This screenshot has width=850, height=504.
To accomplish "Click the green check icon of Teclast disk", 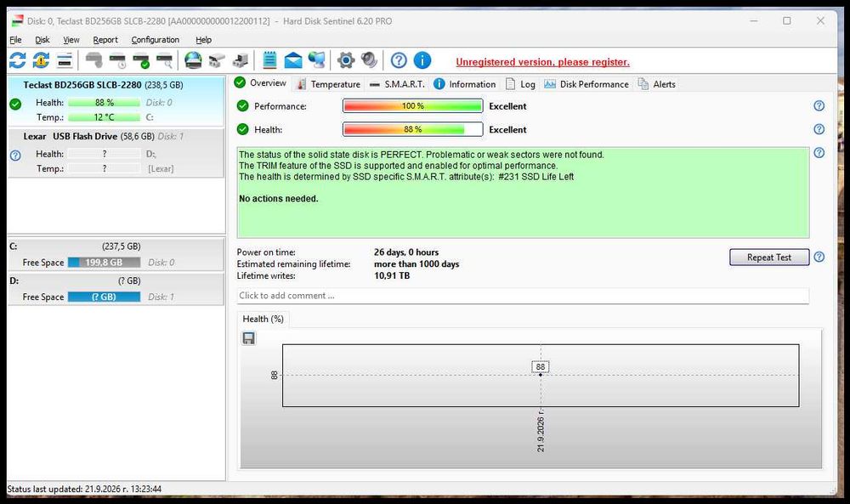I will tap(15, 104).
